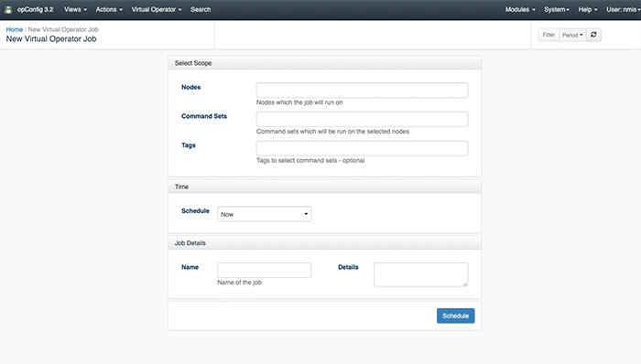Click the Tags field label
The image size is (641, 364).
click(x=189, y=145)
